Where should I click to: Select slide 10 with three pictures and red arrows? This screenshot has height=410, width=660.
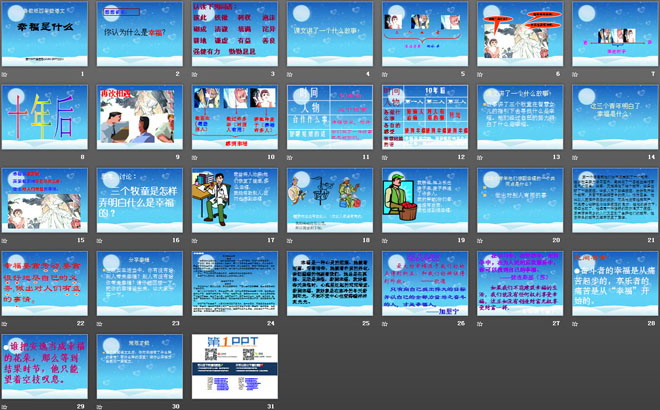[235, 117]
